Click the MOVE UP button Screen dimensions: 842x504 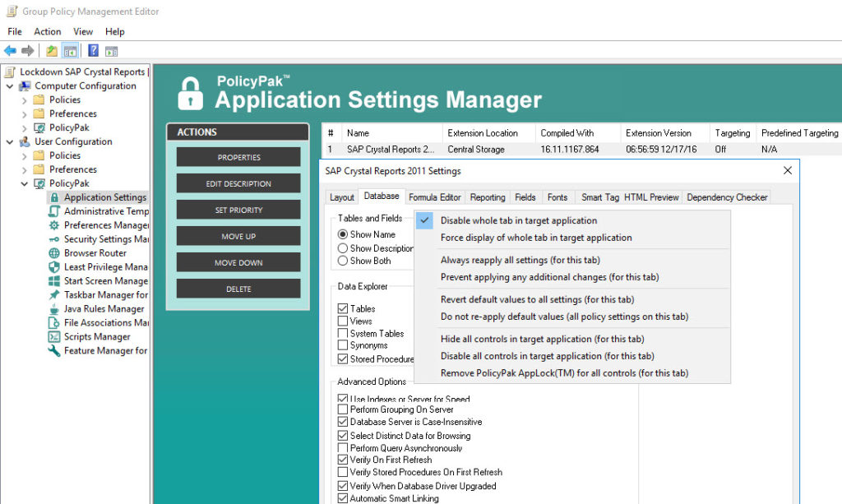[x=238, y=236]
